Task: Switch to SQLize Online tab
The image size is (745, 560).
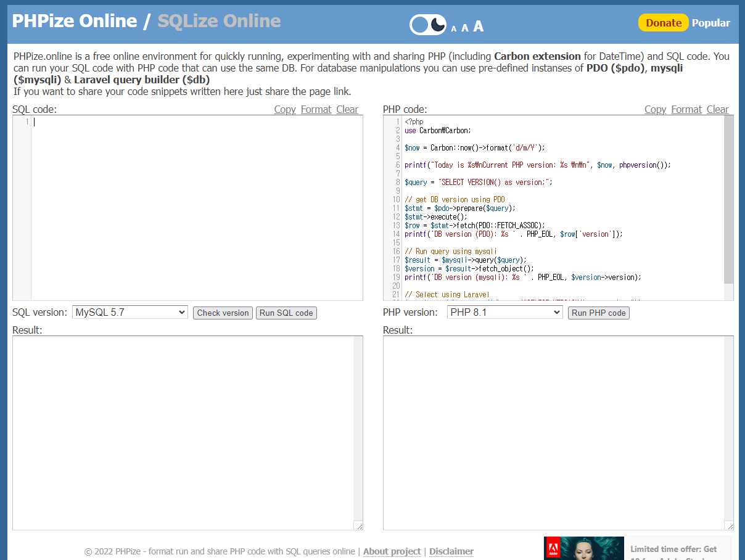Action: [219, 21]
